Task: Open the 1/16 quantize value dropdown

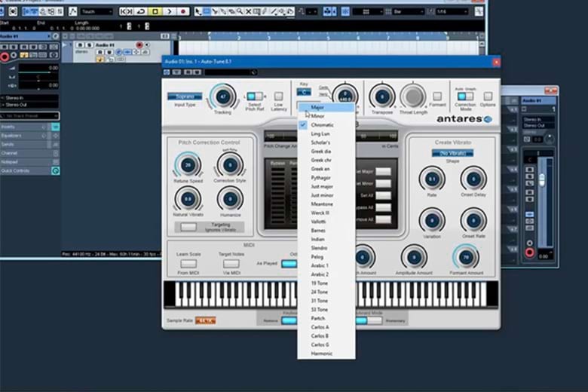Action: (452, 12)
